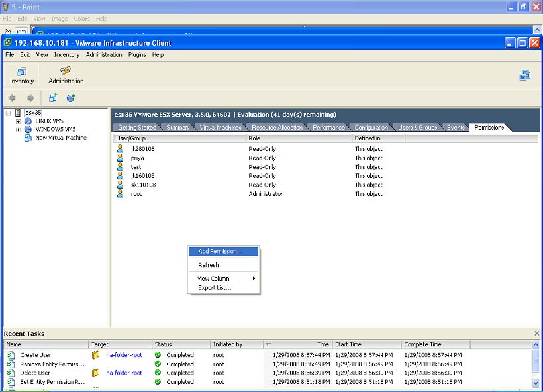Image resolution: width=543 pixels, height=392 pixels.
Task: Sort by Role column header
Action: [x=299, y=138]
